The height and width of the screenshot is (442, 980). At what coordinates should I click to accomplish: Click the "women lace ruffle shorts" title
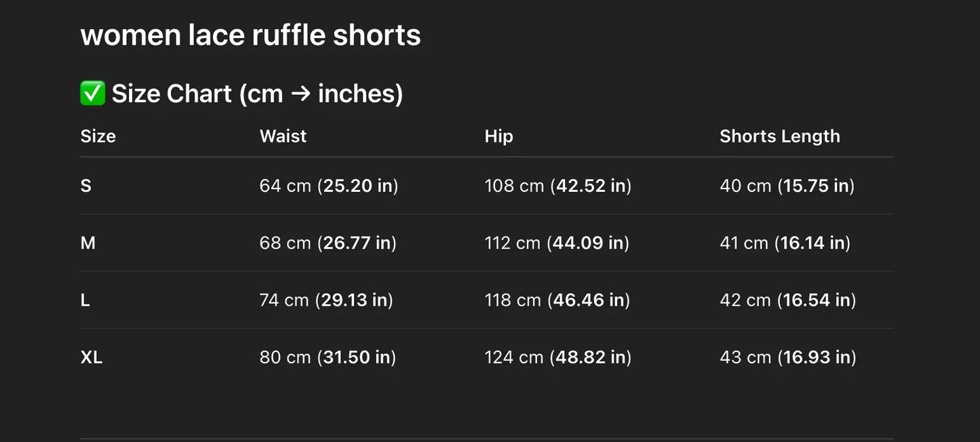(x=250, y=35)
